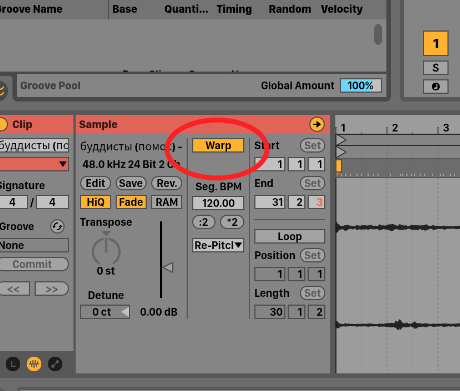Show the Envelopes box icon

coord(55,364)
